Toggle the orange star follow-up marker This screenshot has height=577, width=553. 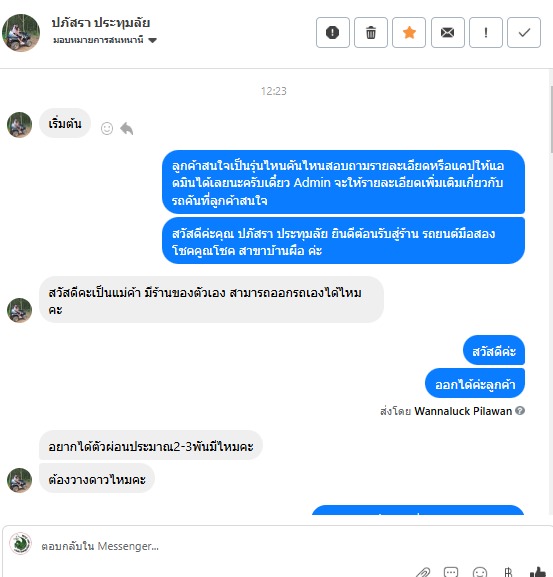[409, 33]
